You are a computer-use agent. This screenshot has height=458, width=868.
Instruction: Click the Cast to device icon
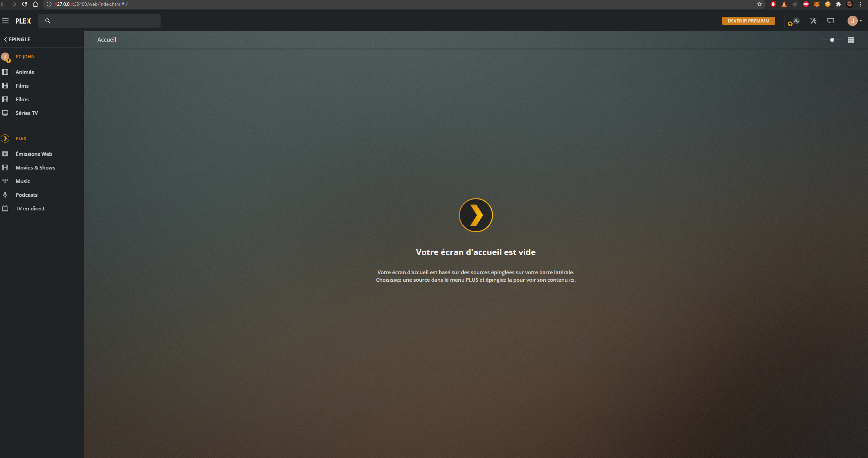point(830,21)
